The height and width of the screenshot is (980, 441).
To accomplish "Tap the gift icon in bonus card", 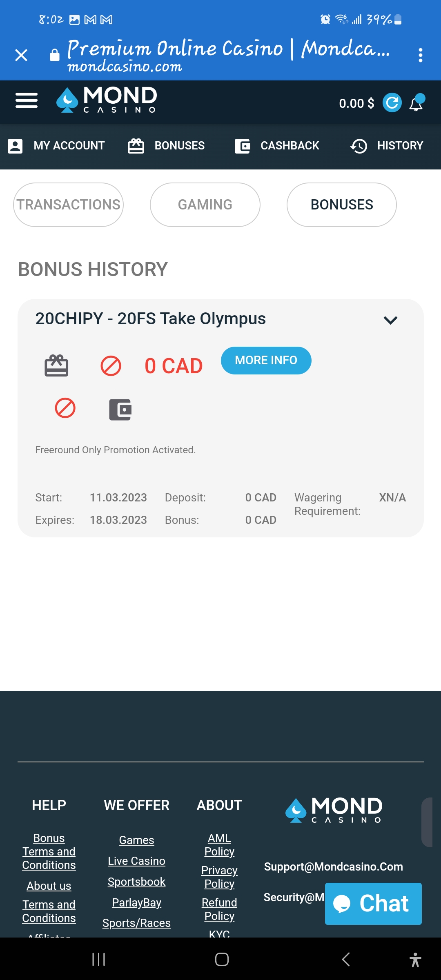I will [x=56, y=365].
